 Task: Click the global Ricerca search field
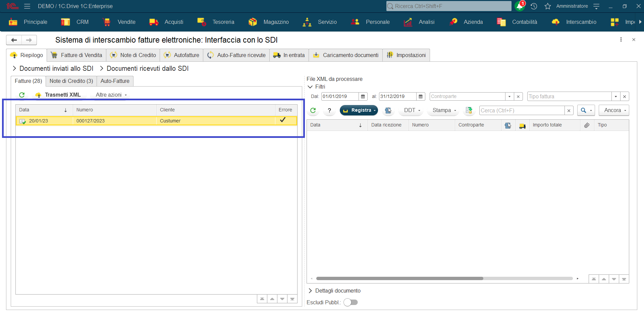(x=449, y=6)
